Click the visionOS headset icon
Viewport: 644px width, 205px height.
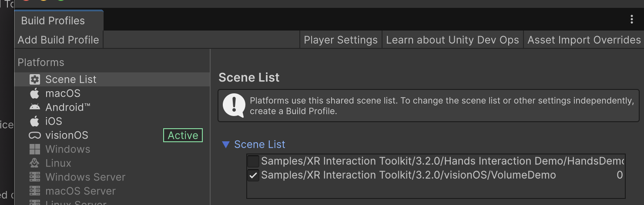[x=34, y=135]
